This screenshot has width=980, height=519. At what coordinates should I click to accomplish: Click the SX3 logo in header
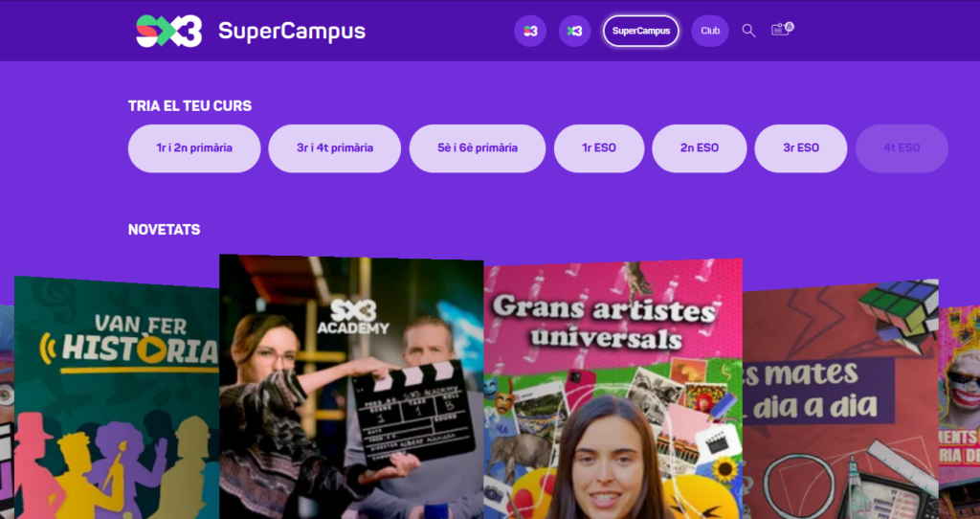(168, 31)
